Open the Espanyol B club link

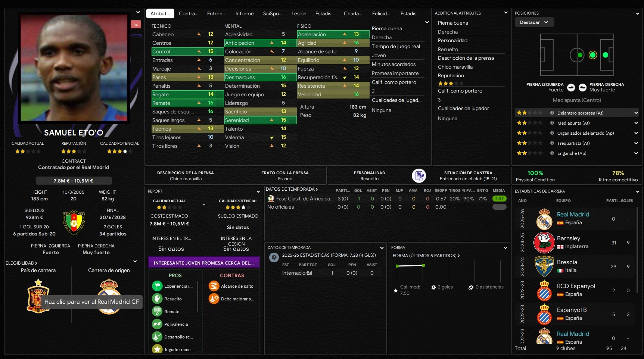pos(572,310)
